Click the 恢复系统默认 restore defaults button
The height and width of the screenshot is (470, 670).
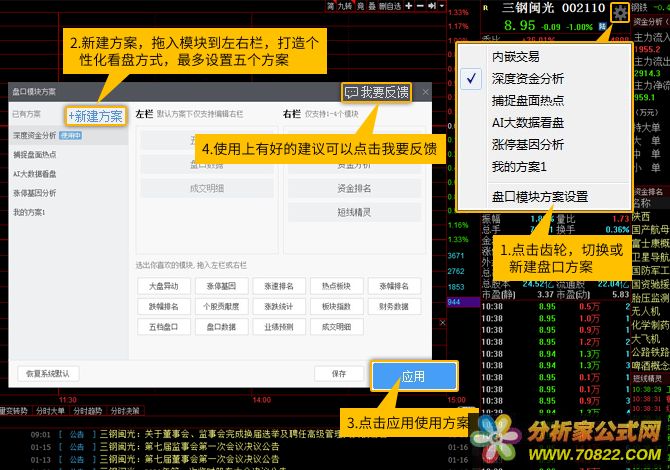coord(48,373)
